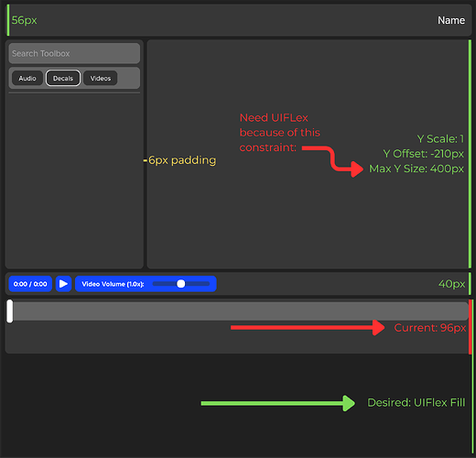Switch to the Audio category tab
The image size is (476, 458).
[27, 78]
